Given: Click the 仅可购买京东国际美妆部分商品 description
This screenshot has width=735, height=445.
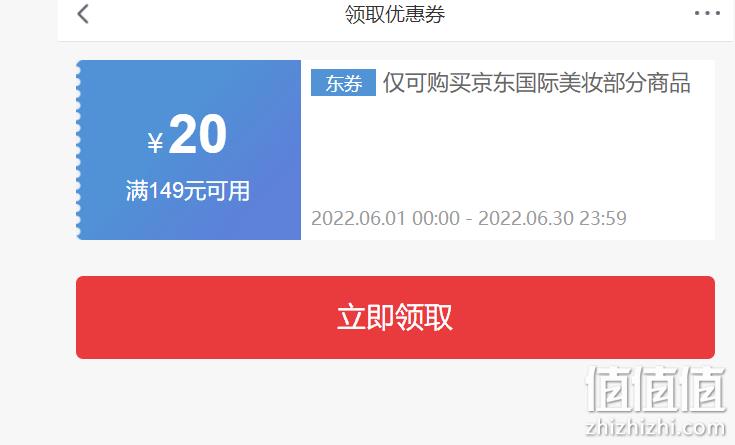Looking at the screenshot, I should tap(536, 83).
